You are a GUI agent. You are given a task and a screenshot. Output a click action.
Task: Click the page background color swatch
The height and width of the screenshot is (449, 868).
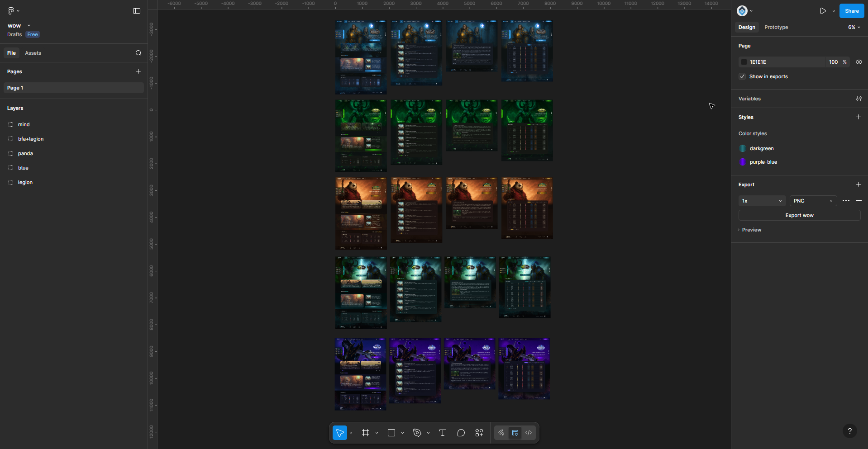744,62
